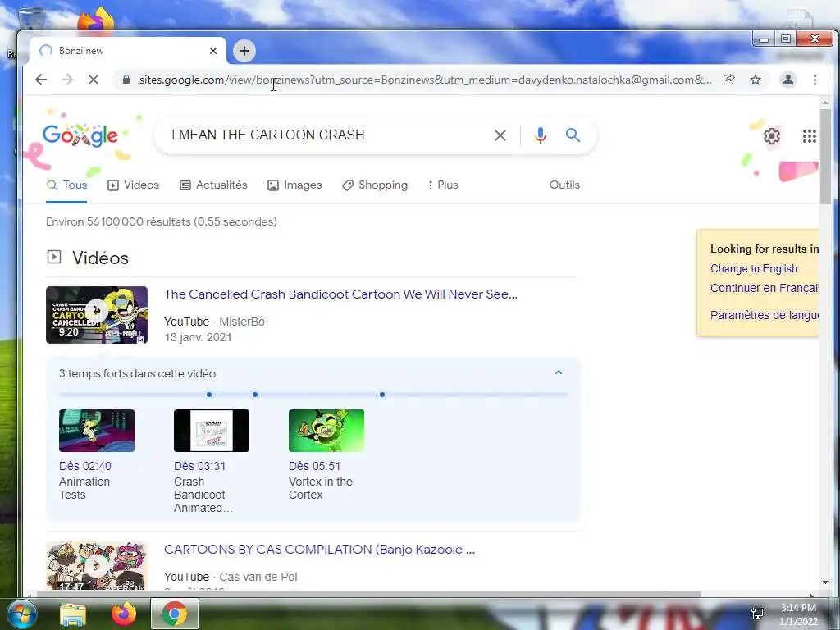Select the Tous results tab
Image resolution: width=840 pixels, height=630 pixels.
point(66,185)
